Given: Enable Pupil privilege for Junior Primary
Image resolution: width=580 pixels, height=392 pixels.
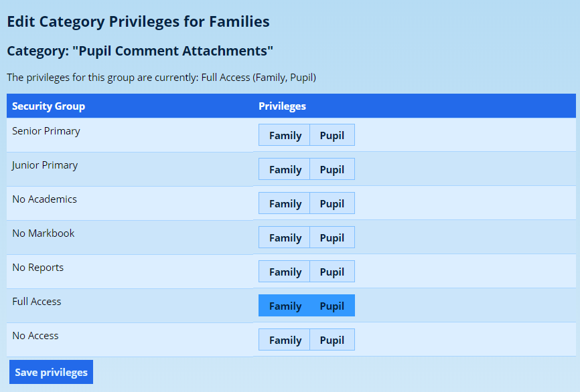Looking at the screenshot, I should (x=332, y=169).
